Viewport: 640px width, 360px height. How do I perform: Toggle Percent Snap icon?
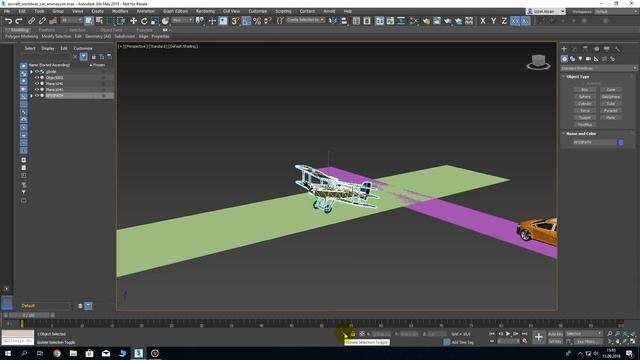point(257,21)
